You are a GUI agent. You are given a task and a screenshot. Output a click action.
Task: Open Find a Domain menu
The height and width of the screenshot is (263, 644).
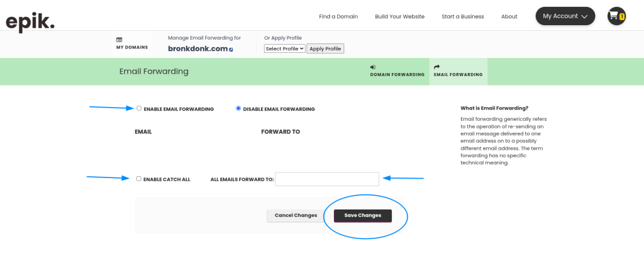338,16
